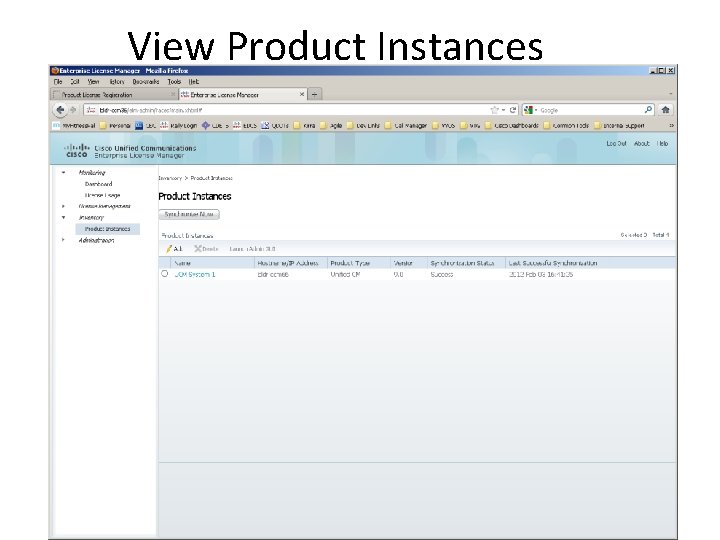Select Product Instances in navigation tree
The width and height of the screenshot is (720, 540).
coord(107,229)
